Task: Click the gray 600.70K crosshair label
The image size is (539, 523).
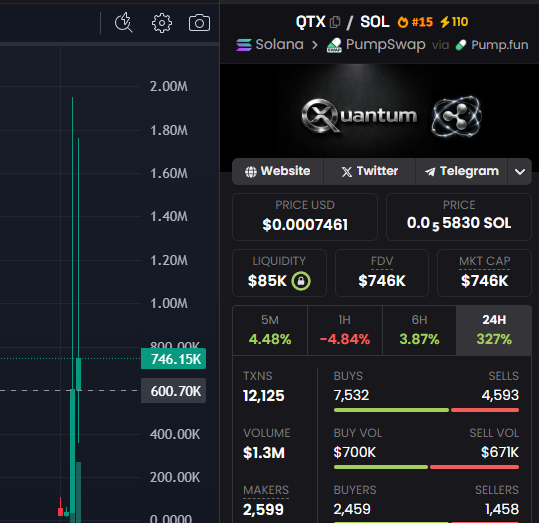Action: pyautogui.click(x=174, y=391)
